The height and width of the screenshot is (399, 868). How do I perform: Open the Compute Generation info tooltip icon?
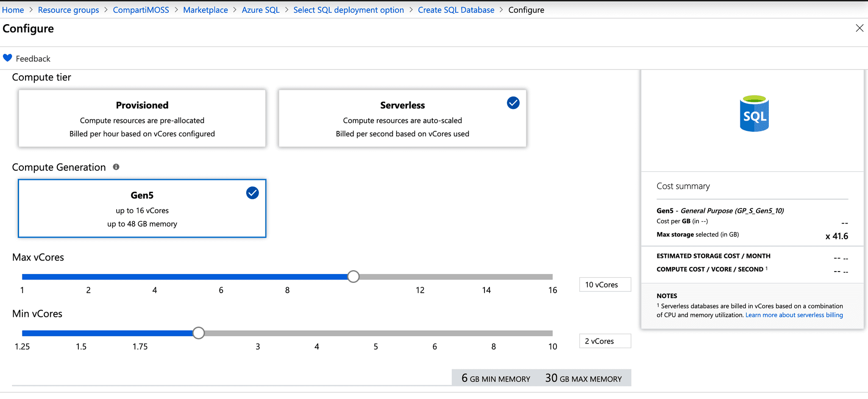point(116,166)
